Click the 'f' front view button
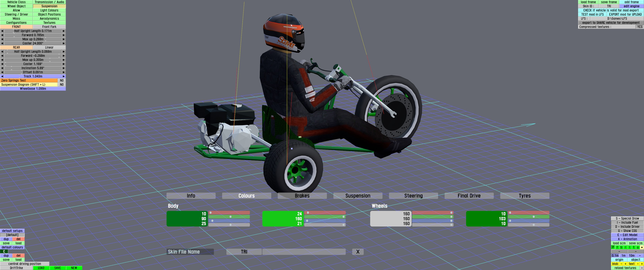Screen dimensions: 644x270 [617, 247]
